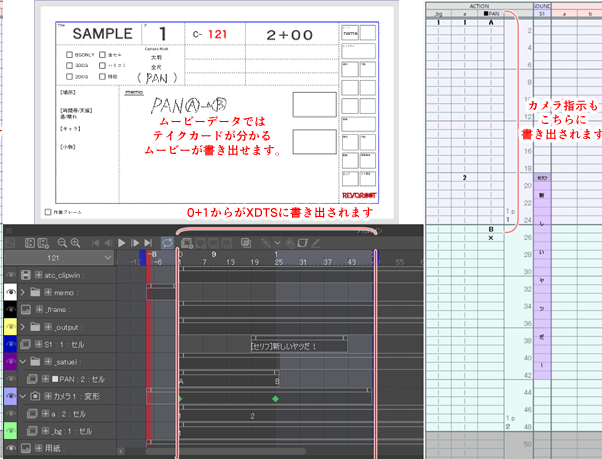This screenshot has height=459, width=602.
Task: Zoom out the timeline
Action: pyautogui.click(x=62, y=243)
